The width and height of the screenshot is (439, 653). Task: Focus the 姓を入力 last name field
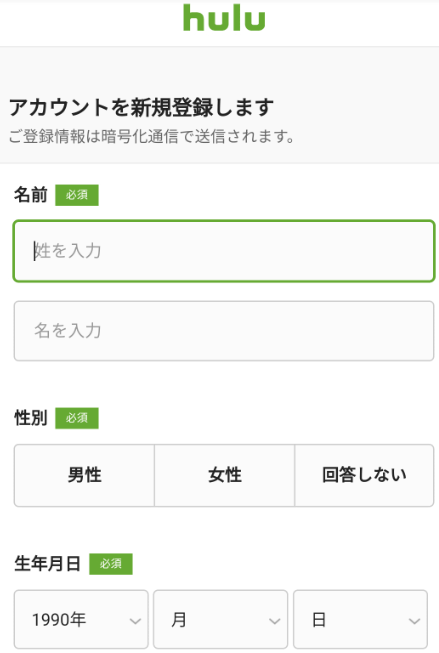tap(224, 251)
